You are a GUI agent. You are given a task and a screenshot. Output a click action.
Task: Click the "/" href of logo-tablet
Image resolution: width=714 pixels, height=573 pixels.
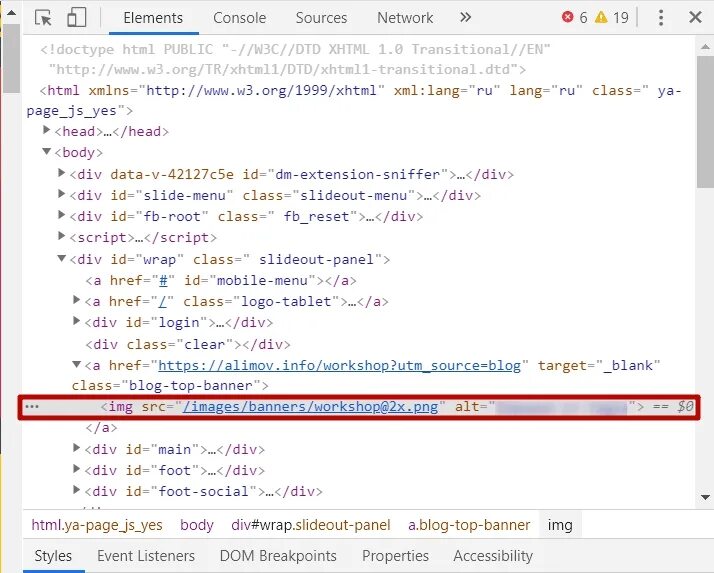tap(163, 302)
